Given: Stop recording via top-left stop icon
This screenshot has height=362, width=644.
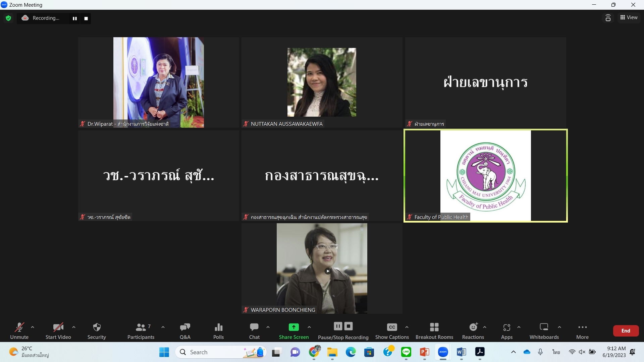Looking at the screenshot, I should click(86, 18).
